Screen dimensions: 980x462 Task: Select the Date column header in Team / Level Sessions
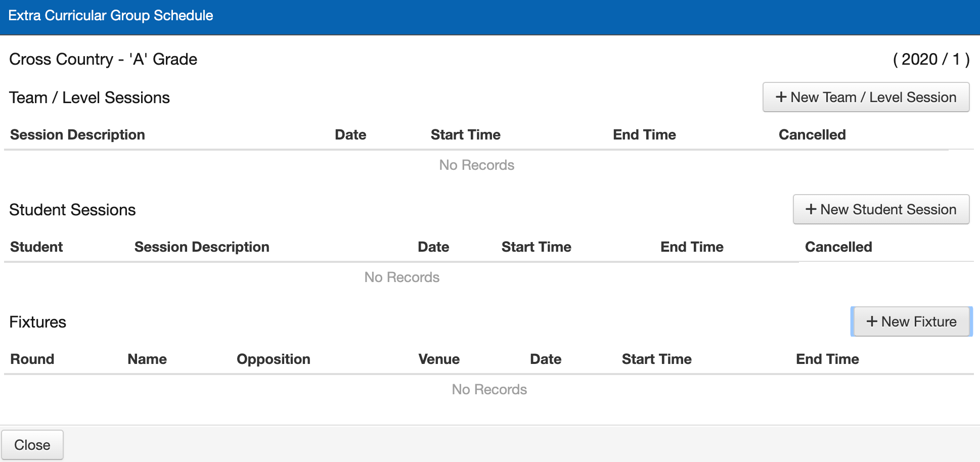[350, 134]
